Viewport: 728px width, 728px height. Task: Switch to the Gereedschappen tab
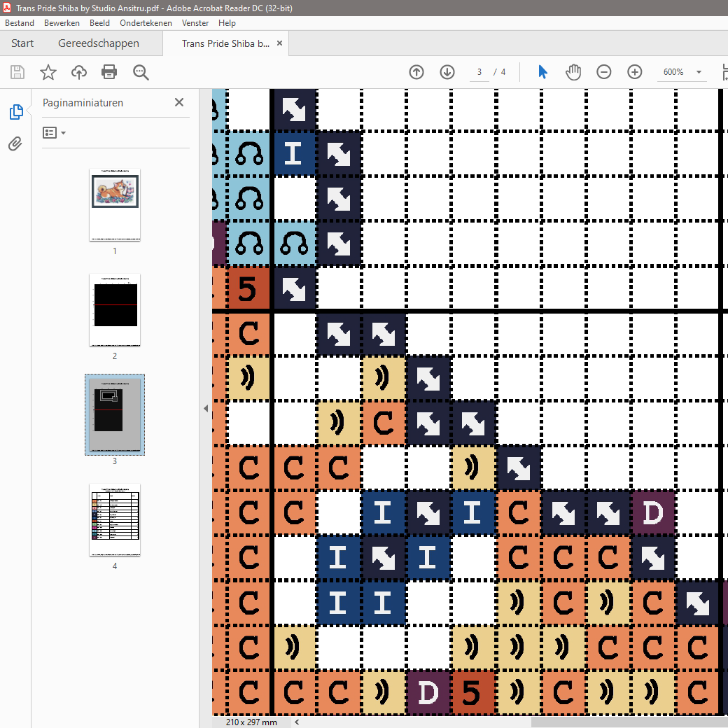(99, 43)
